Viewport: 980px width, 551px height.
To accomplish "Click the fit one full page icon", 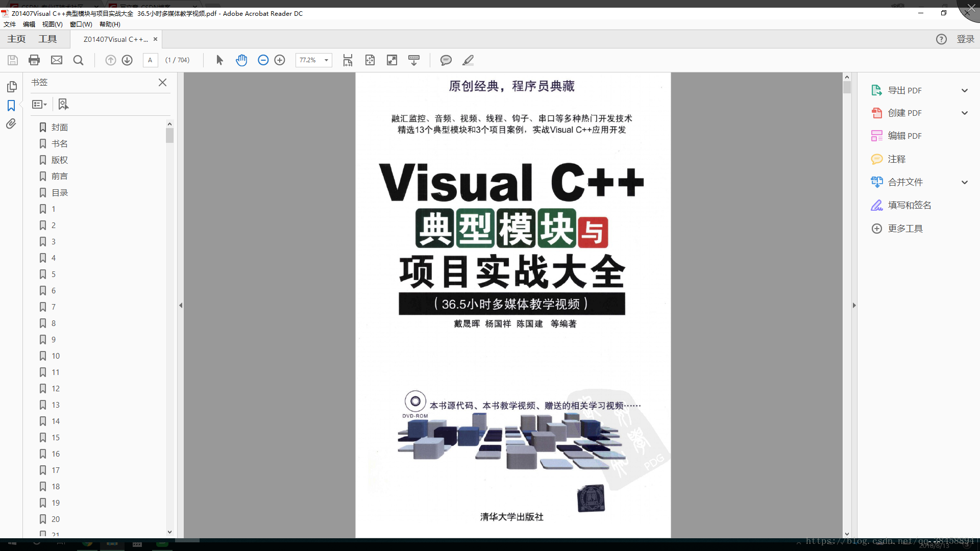I will pos(370,60).
